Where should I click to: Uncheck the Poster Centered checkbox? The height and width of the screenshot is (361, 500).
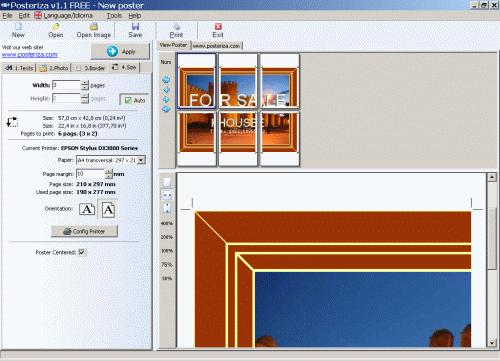(82, 252)
